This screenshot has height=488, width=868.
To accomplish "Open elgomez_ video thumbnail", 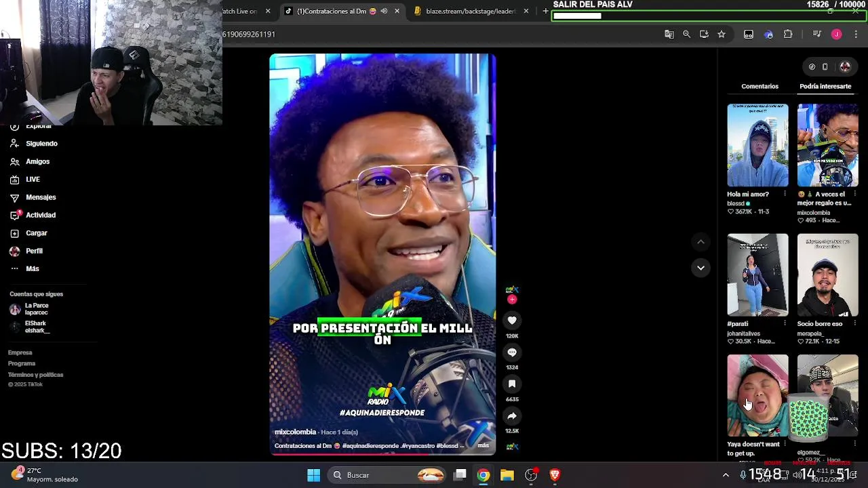I will point(827,396).
